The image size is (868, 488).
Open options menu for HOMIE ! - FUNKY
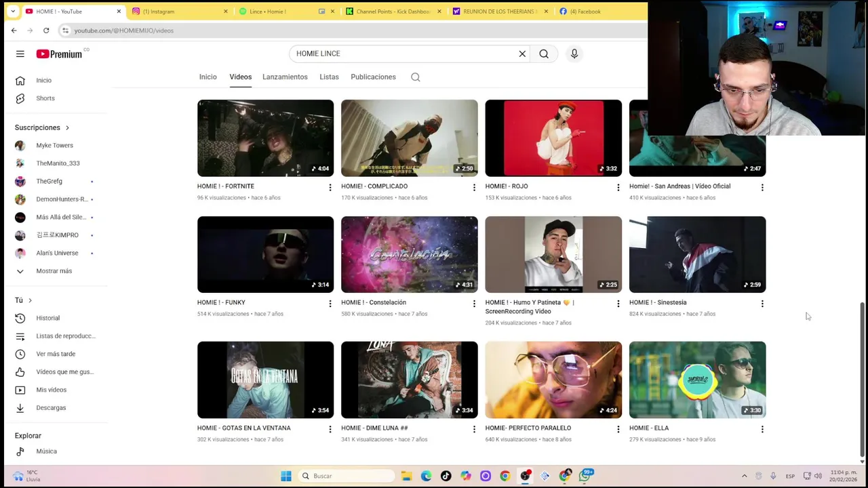tap(330, 304)
